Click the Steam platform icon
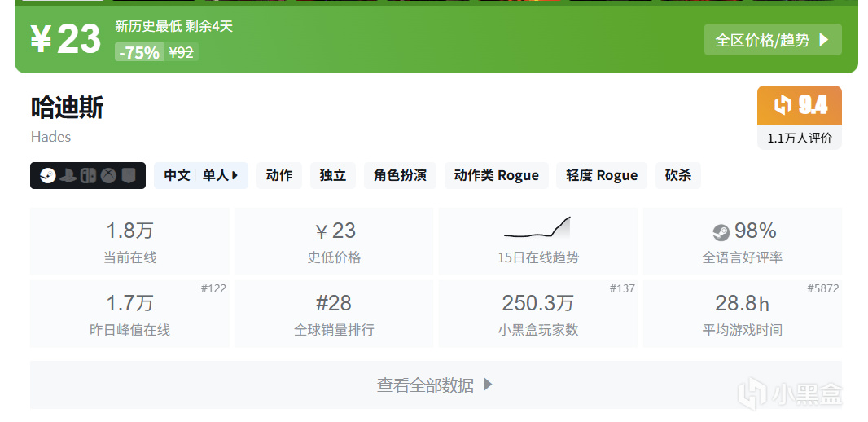Image resolution: width=868 pixels, height=422 pixels. coord(48,175)
